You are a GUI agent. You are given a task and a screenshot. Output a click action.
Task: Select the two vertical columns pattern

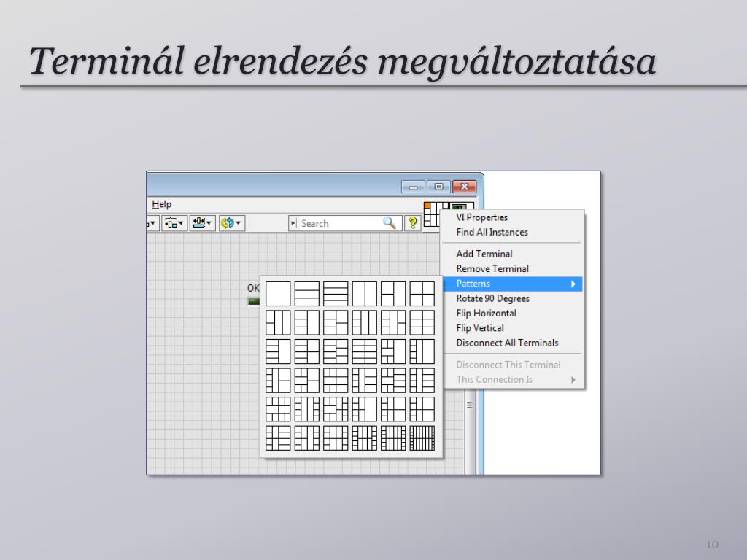click(x=365, y=293)
